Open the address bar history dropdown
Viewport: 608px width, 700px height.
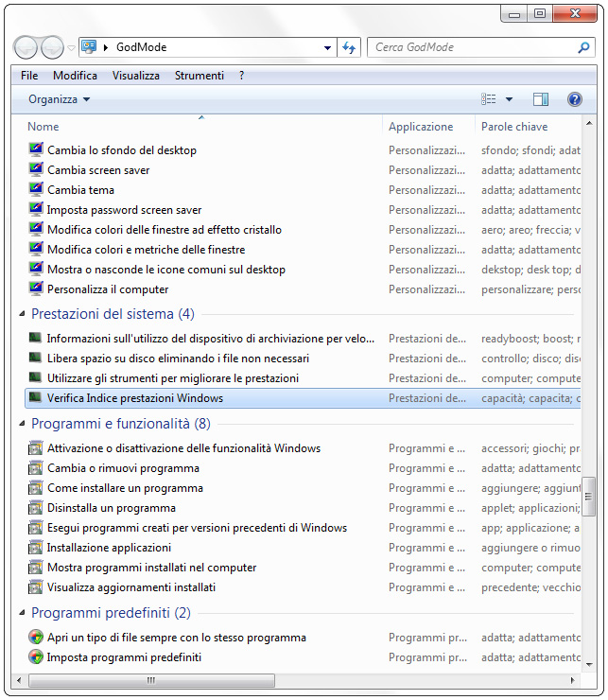tap(328, 47)
